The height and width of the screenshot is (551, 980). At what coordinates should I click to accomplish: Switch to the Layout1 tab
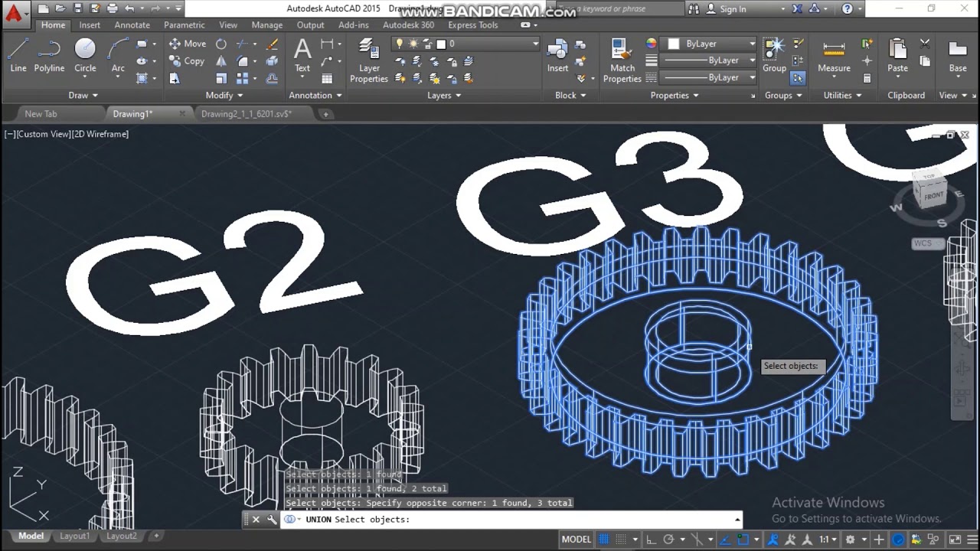74,536
